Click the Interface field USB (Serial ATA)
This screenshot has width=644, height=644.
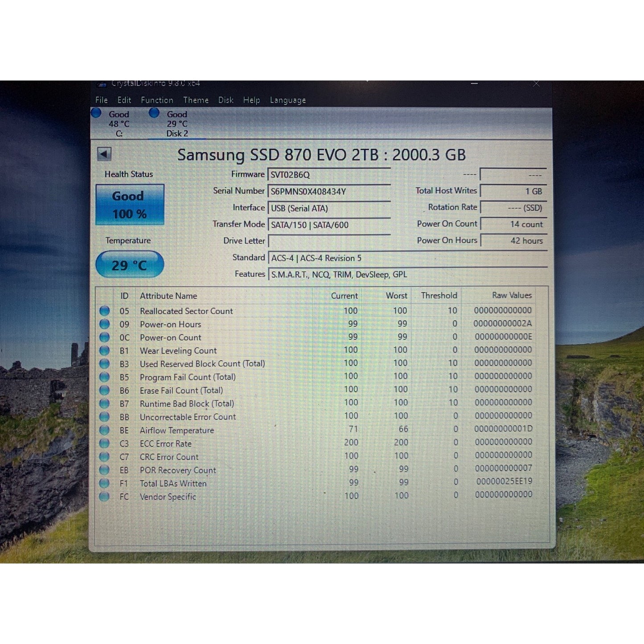pyautogui.click(x=329, y=208)
